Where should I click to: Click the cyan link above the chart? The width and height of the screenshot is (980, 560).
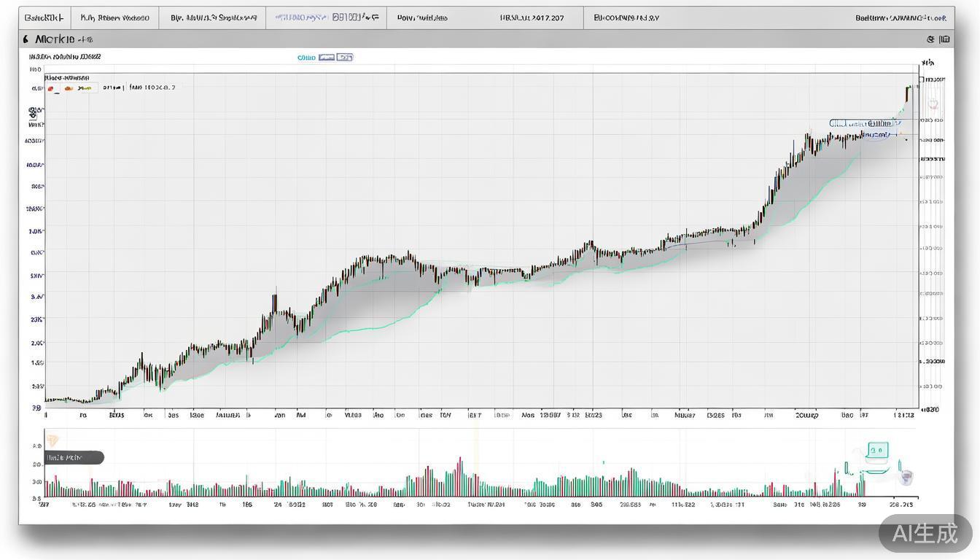(x=306, y=57)
